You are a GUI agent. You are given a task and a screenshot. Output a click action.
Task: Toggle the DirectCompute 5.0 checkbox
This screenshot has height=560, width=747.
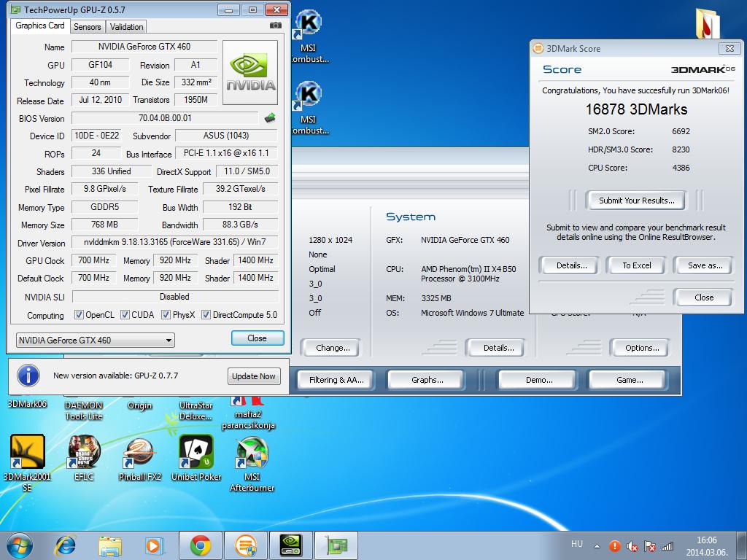206,315
